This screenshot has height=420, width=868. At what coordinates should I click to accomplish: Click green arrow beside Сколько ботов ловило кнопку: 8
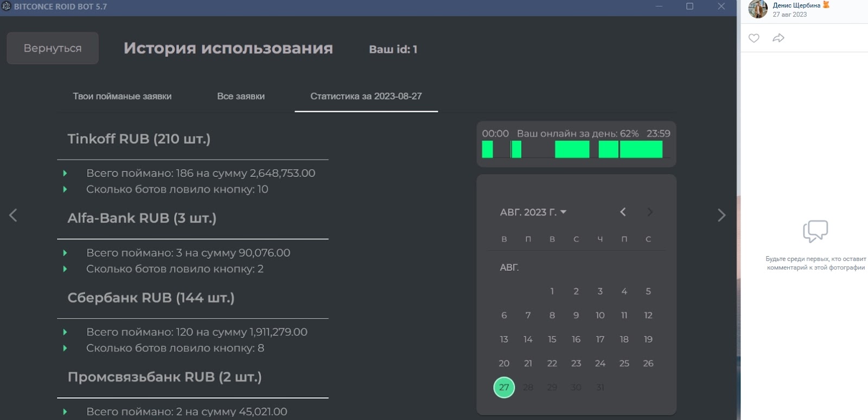(x=65, y=348)
